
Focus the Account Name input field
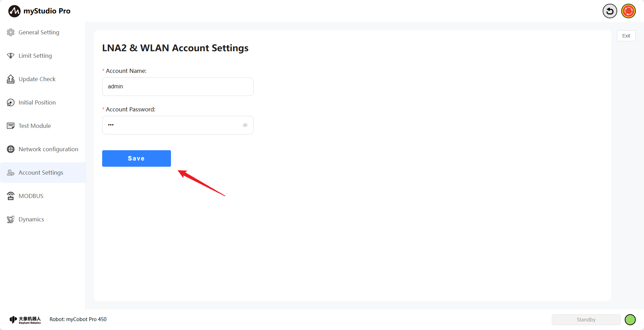(x=178, y=87)
